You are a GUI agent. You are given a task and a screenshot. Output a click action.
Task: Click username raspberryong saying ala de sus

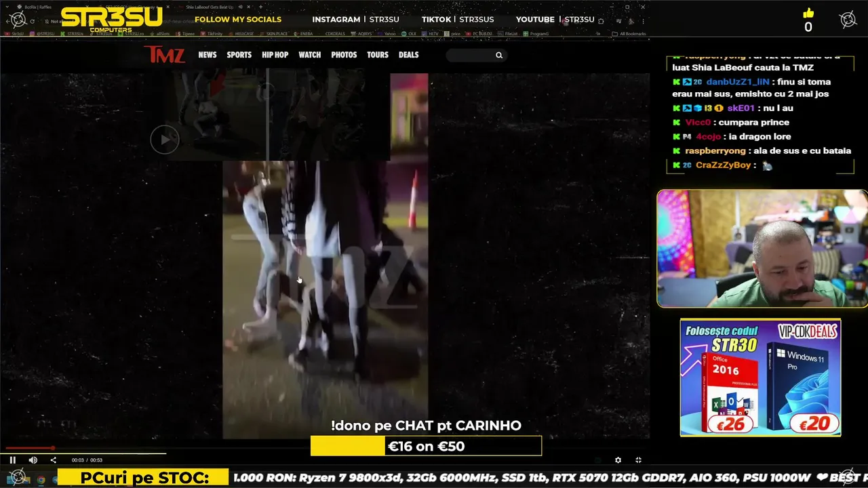pyautogui.click(x=715, y=150)
